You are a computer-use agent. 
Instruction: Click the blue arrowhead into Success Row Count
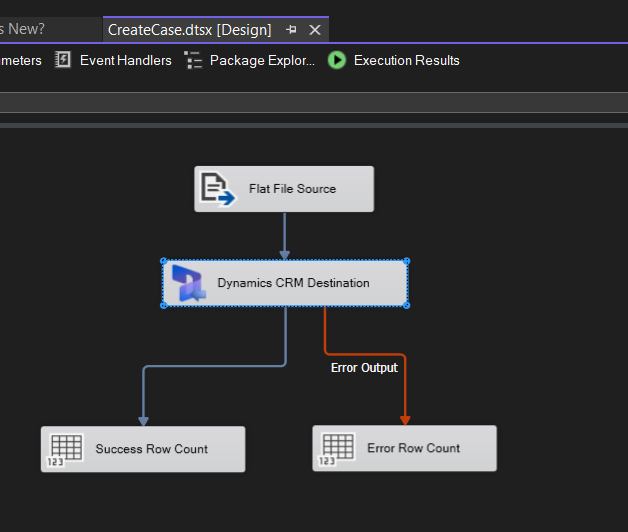pos(143,421)
